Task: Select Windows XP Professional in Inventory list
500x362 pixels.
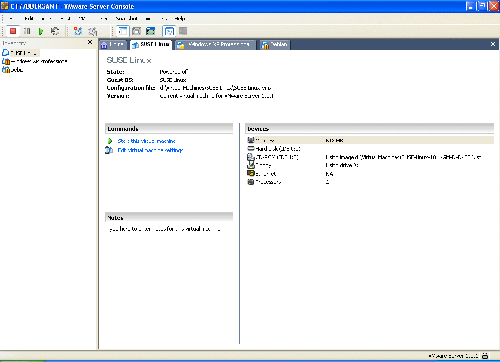Action: tap(35, 61)
